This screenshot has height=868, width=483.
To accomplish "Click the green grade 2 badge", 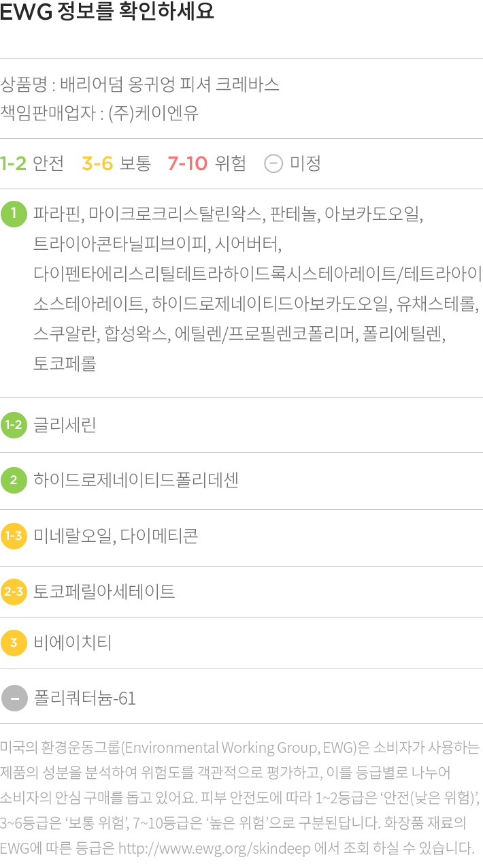I will (x=14, y=481).
